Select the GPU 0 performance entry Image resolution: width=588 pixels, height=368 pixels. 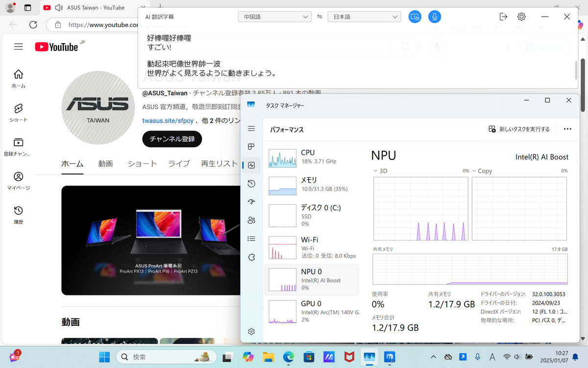(312, 311)
